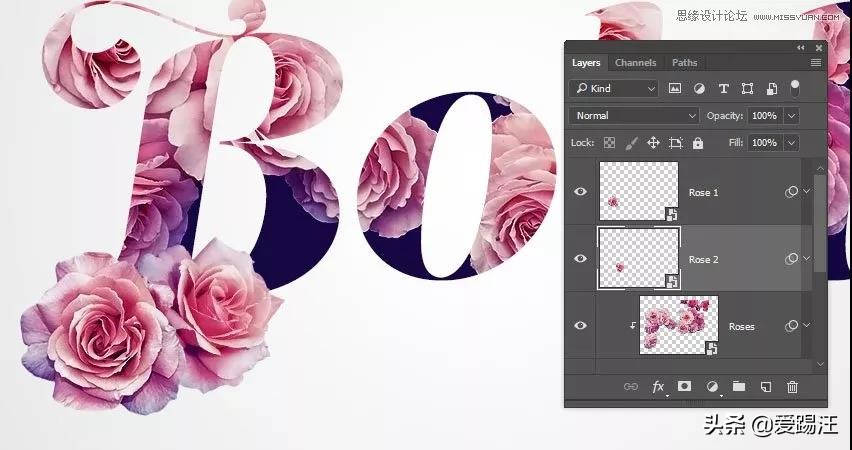
Task: Lock image pixels brush icon
Action: click(x=631, y=143)
